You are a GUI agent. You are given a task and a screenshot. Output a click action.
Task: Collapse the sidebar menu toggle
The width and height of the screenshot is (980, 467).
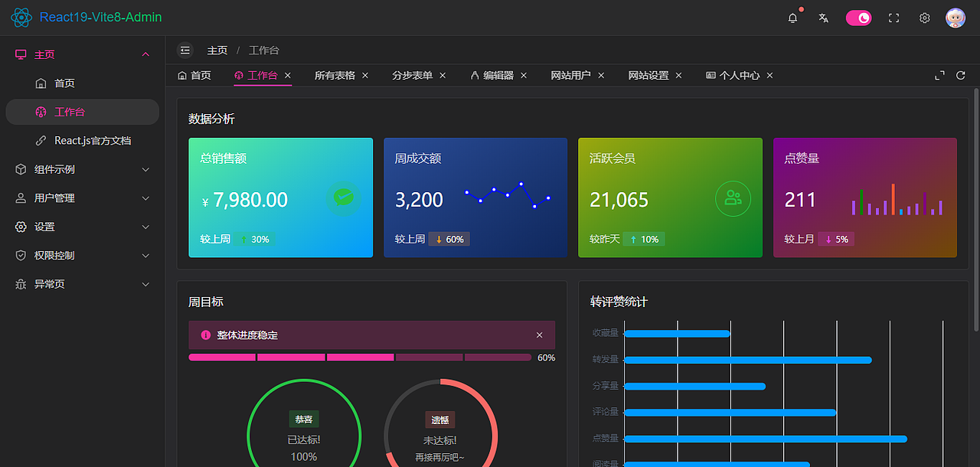point(185,51)
